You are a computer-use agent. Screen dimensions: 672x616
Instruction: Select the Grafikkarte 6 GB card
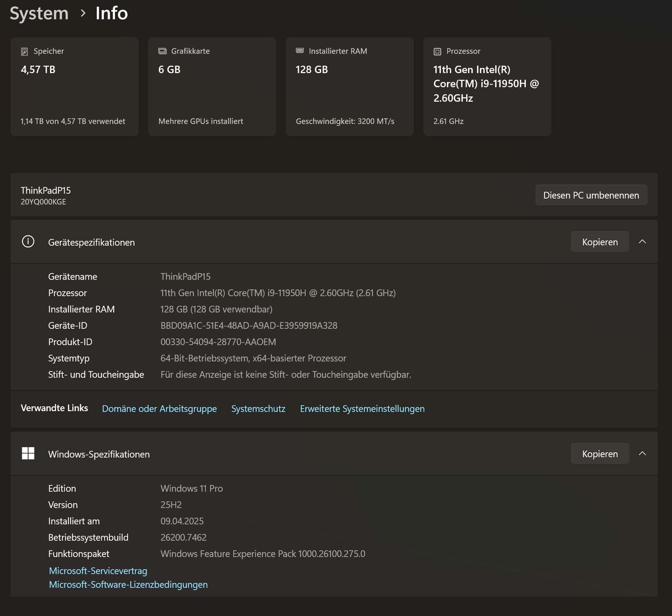(x=212, y=86)
